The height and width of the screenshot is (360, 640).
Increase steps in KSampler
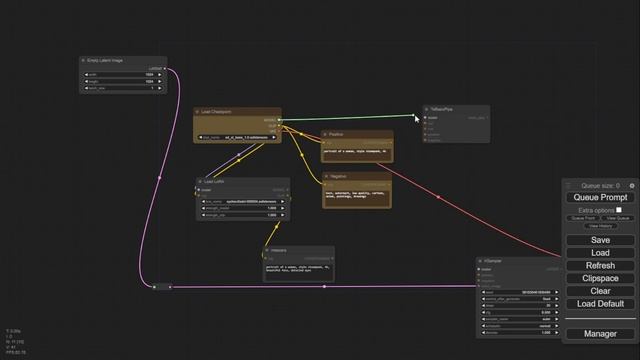(556, 306)
